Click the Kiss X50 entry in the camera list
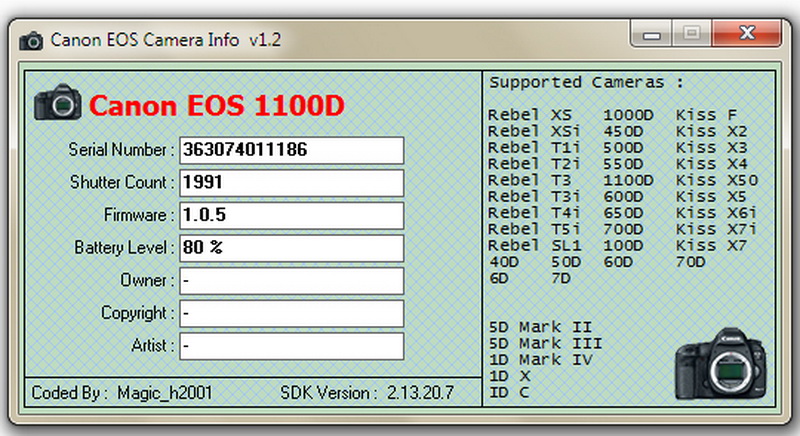 point(717,180)
